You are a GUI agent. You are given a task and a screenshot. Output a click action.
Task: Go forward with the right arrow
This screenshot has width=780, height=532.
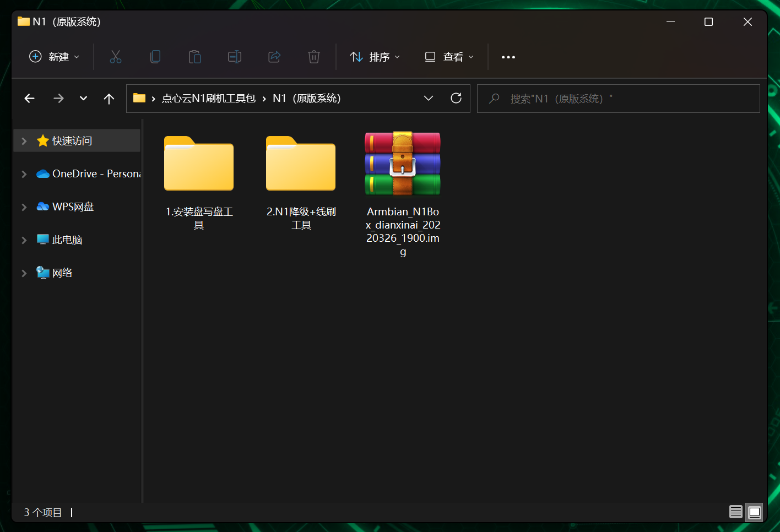tap(58, 99)
